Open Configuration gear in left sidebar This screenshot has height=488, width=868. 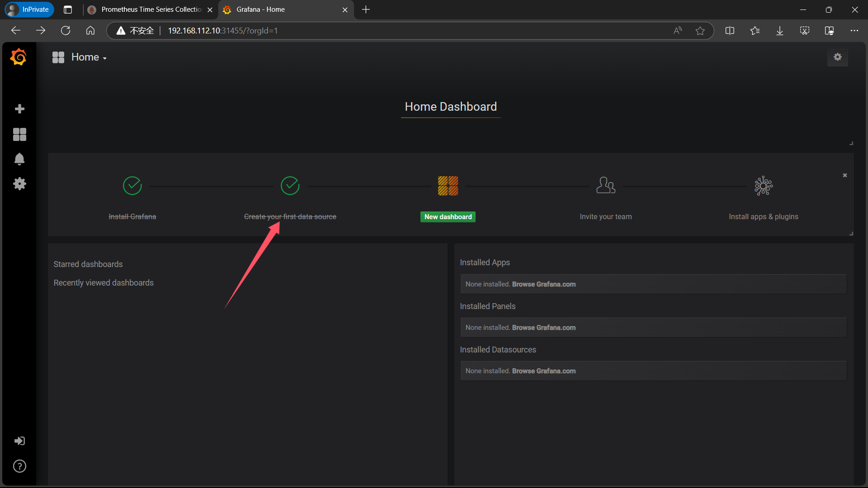pyautogui.click(x=19, y=183)
